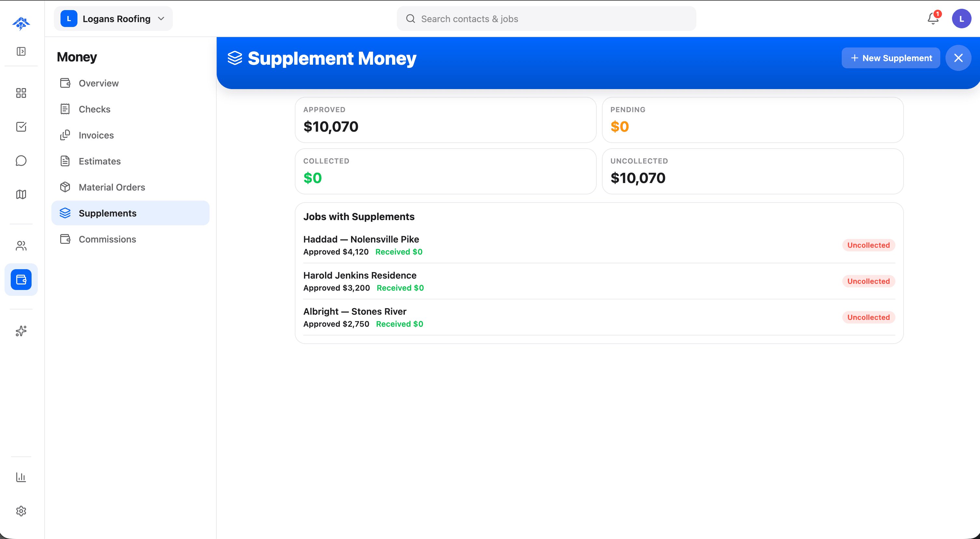Close the Supplement Money panel
980x539 pixels.
(958, 58)
